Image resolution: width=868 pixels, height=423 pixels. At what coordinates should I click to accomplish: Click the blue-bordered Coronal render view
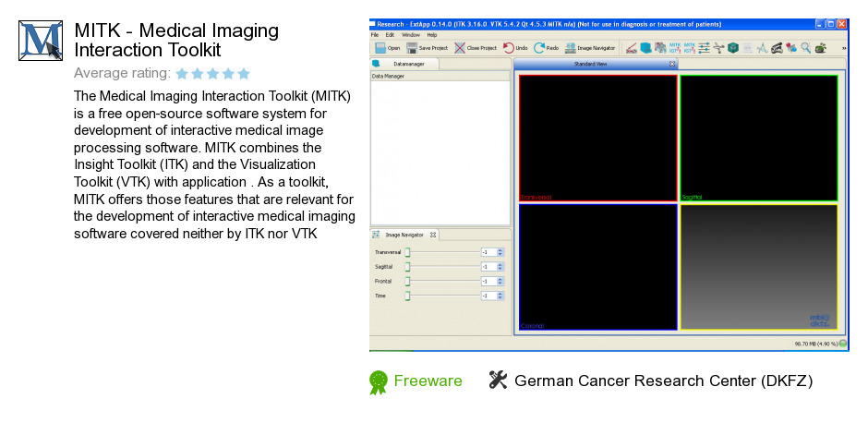point(597,267)
